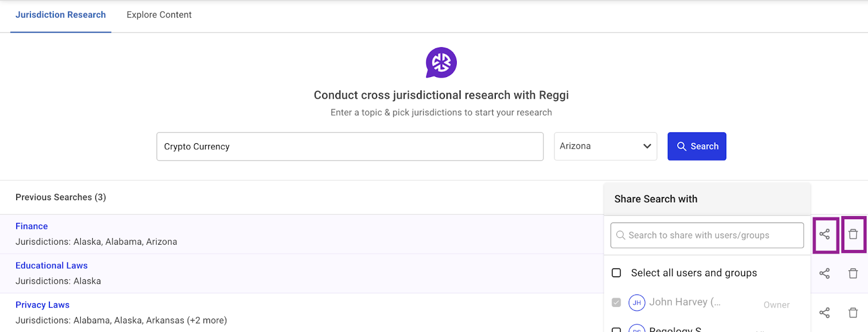Screen dimensions: 868x332
Task: Click the Crypto Currency topic field
Action: coord(350,146)
